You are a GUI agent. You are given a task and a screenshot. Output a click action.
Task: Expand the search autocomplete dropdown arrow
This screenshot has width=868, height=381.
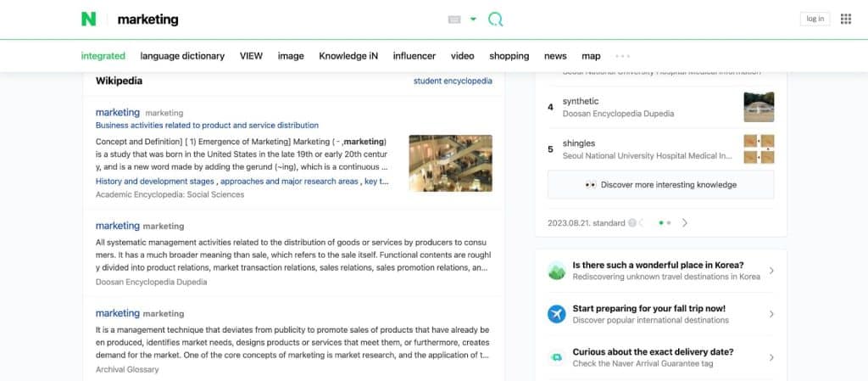473,20
